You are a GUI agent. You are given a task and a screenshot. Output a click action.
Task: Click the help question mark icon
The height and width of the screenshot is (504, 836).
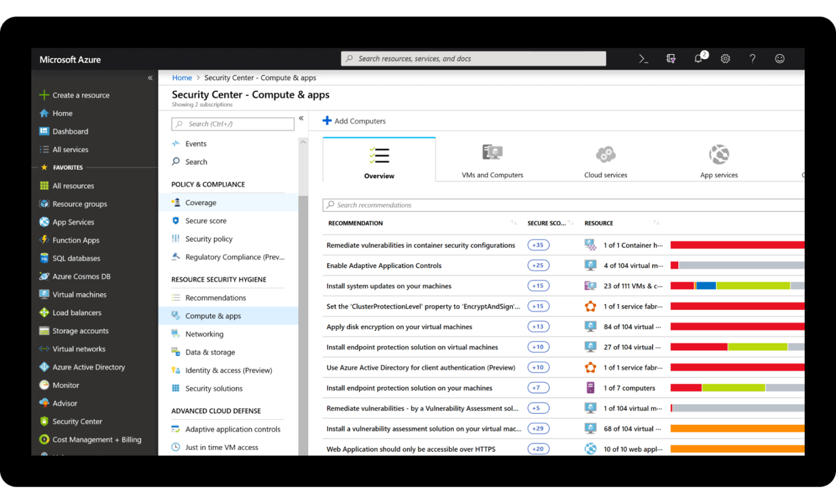pyautogui.click(x=752, y=59)
